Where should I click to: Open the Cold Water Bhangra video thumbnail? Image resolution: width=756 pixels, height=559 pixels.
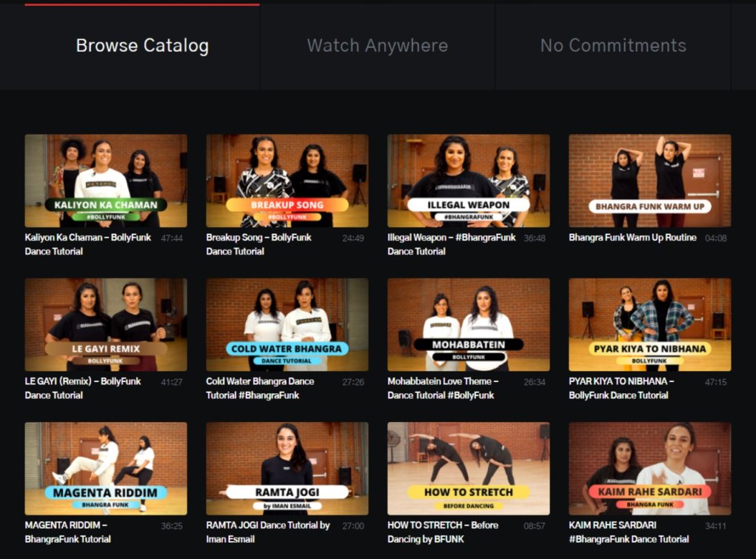coord(287,325)
